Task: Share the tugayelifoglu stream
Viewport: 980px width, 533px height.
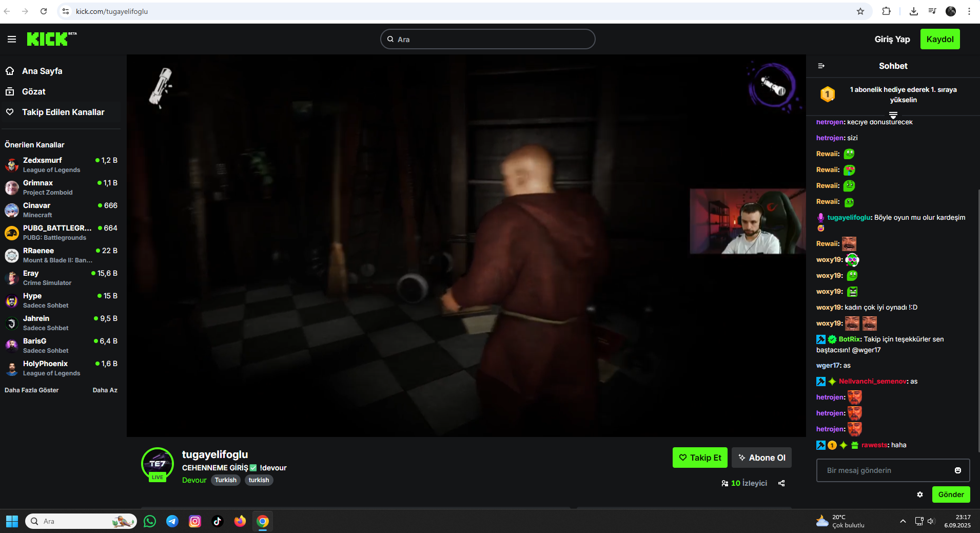Action: (x=781, y=483)
